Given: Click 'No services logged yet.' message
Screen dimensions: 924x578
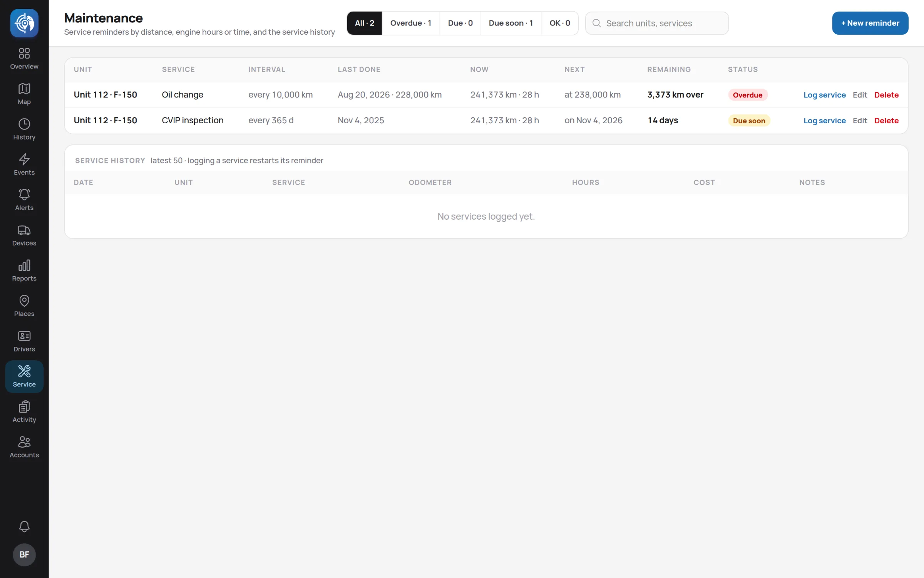Looking at the screenshot, I should (x=486, y=217).
